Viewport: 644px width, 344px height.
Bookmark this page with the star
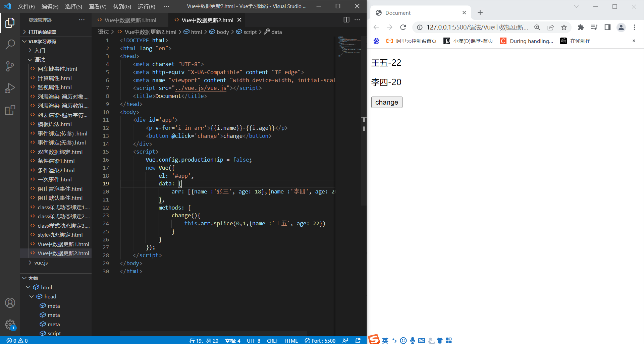[564, 27]
